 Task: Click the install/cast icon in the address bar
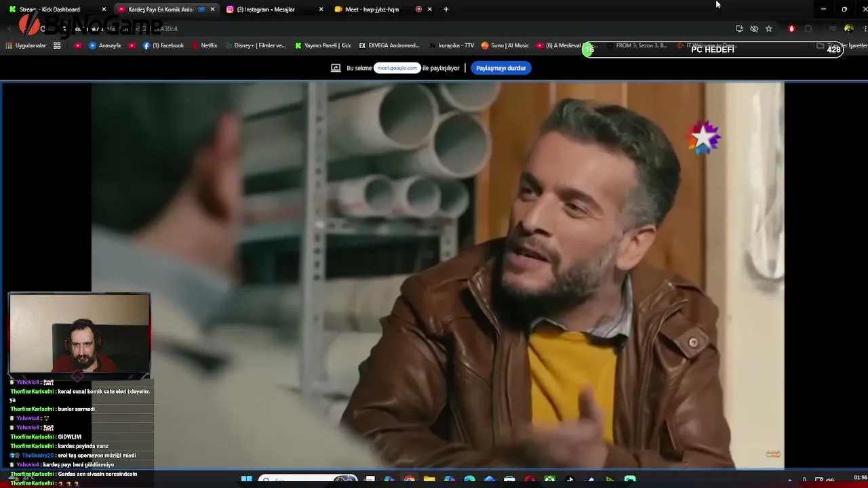739,28
